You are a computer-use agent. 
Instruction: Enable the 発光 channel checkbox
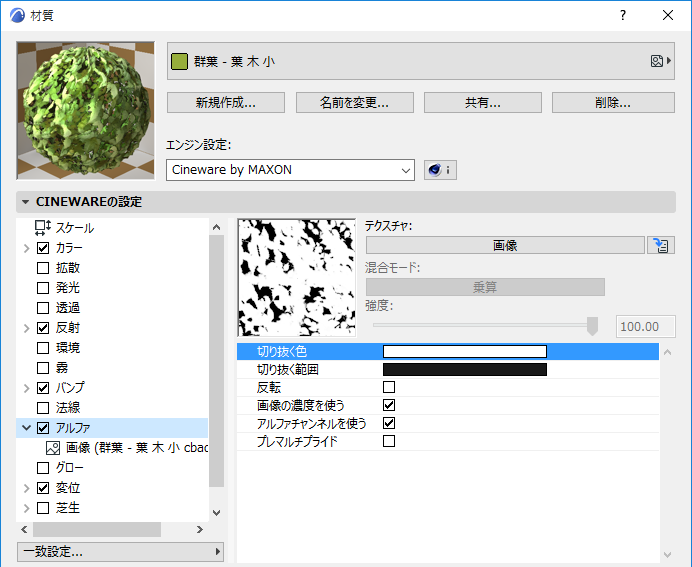coord(43,288)
